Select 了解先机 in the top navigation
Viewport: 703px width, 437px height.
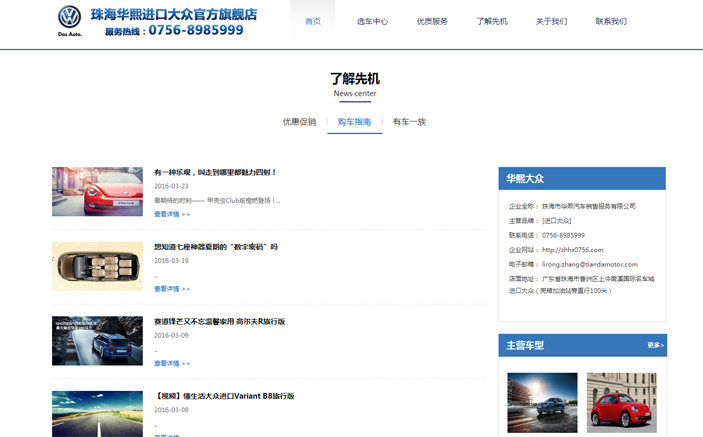pyautogui.click(x=492, y=21)
